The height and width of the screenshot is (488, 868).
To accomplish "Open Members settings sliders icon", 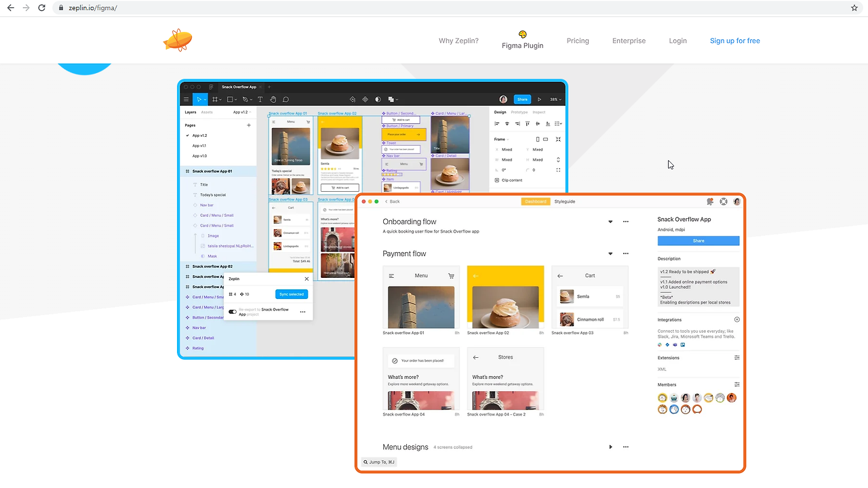I will pos(737,384).
